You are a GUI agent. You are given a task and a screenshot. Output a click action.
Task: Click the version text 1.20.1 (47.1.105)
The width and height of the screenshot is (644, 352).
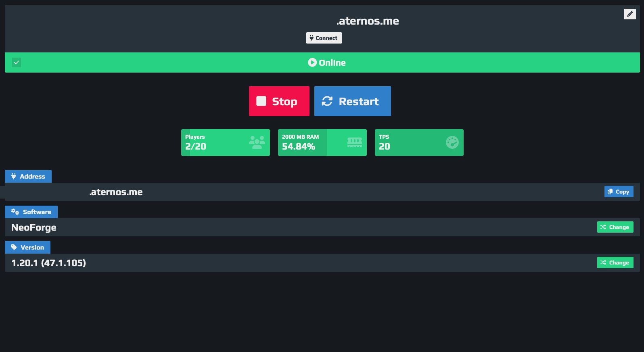[x=48, y=263]
